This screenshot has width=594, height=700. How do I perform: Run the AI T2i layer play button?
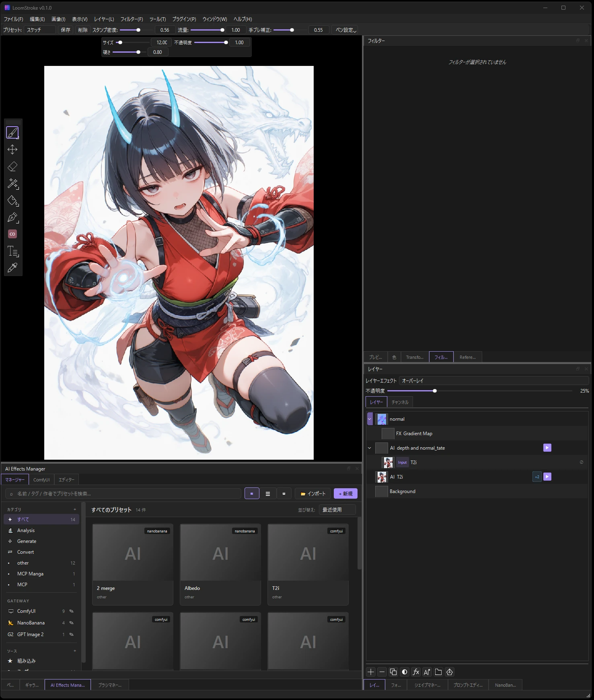click(x=547, y=477)
